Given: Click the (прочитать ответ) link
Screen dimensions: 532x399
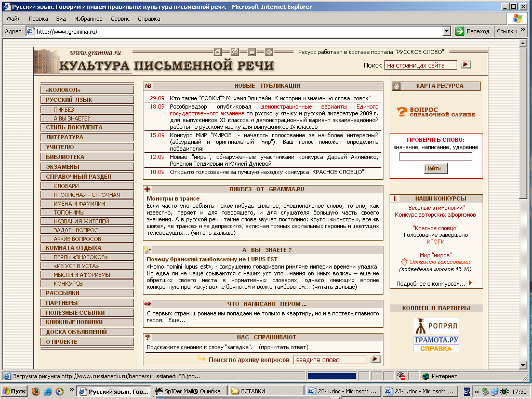Looking at the screenshot, I should (283, 347).
